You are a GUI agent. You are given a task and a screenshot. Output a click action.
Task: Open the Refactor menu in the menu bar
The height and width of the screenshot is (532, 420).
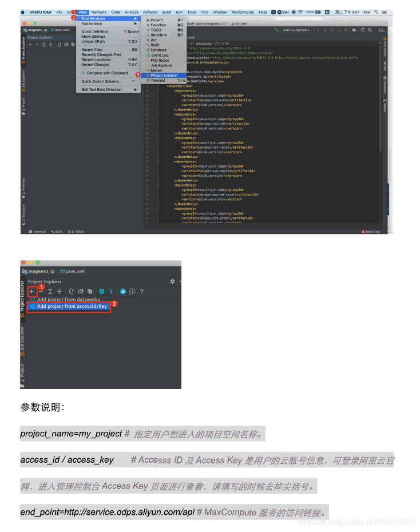click(150, 12)
